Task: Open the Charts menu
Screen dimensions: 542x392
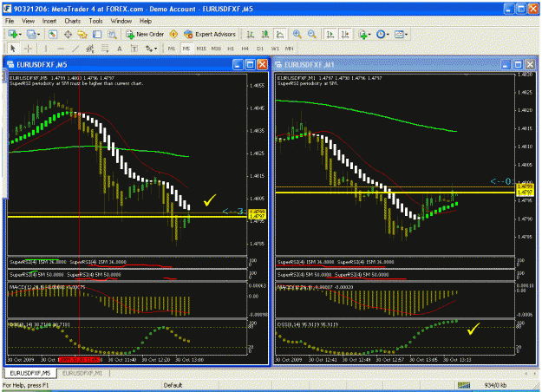Action: click(x=72, y=21)
